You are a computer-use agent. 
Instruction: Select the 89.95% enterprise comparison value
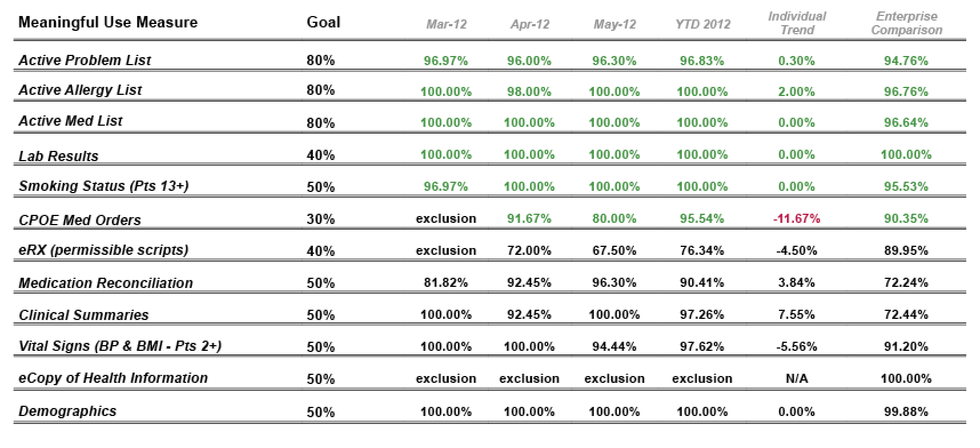coord(906,250)
